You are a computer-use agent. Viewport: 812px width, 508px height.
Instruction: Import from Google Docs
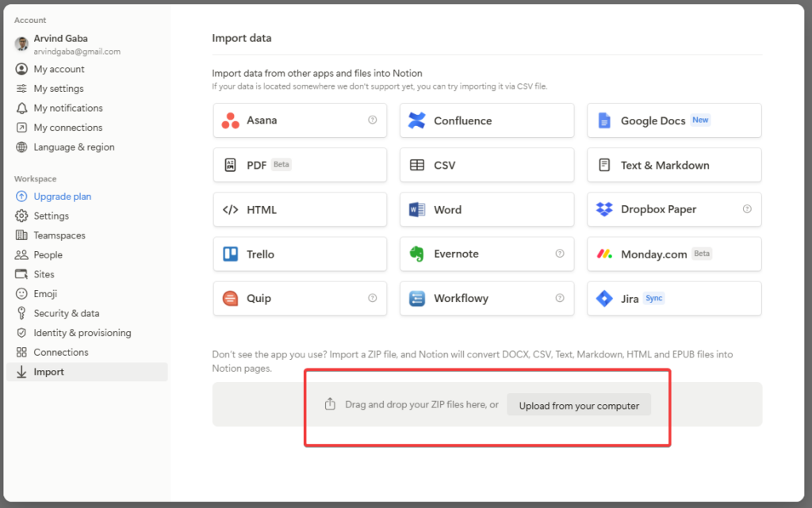674,120
